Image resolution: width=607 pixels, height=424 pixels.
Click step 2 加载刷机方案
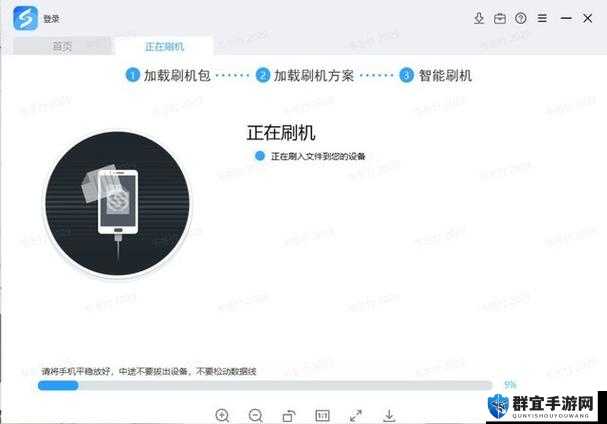[x=305, y=75]
